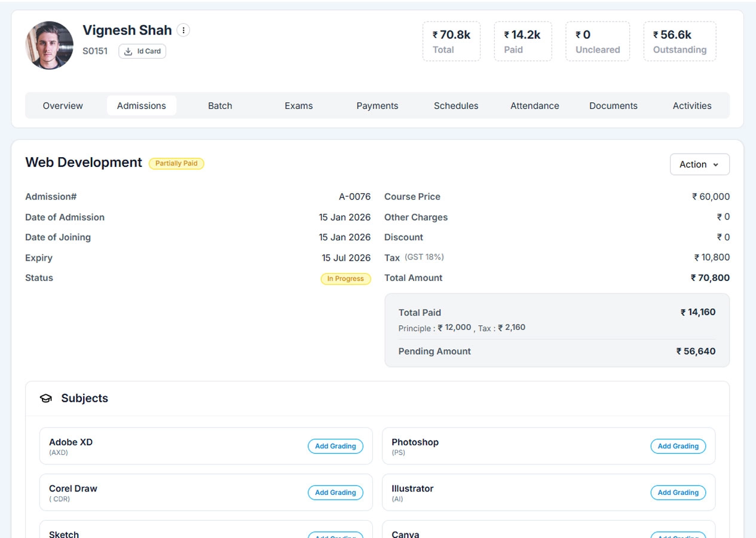Add grading for Adobe XD
Screen dimensions: 756x538
[x=335, y=447]
